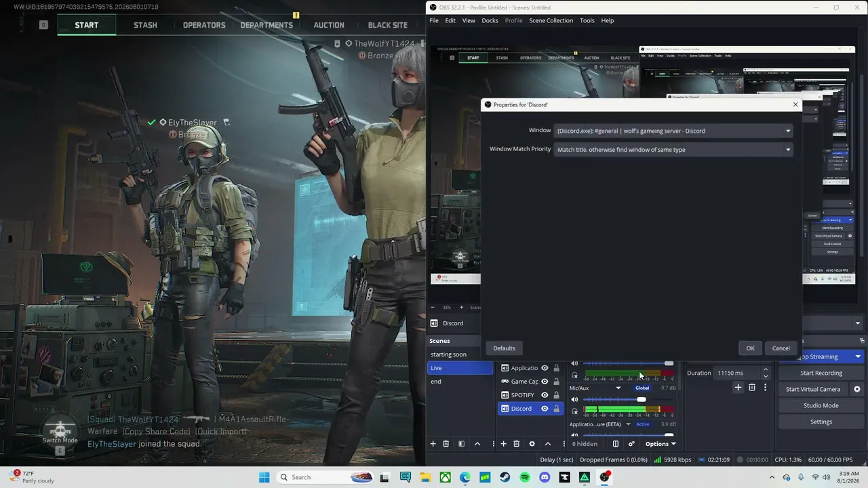868x488 pixels.
Task: Click the Duration input field
Action: 737,373
